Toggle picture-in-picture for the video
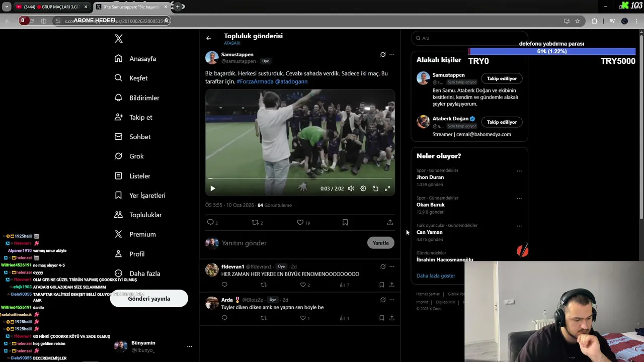Viewport: 644px width, 362px height. [375, 189]
